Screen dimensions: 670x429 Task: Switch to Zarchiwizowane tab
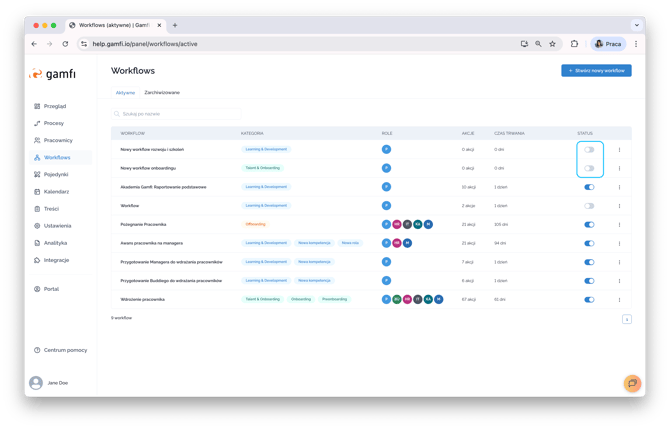coord(162,92)
